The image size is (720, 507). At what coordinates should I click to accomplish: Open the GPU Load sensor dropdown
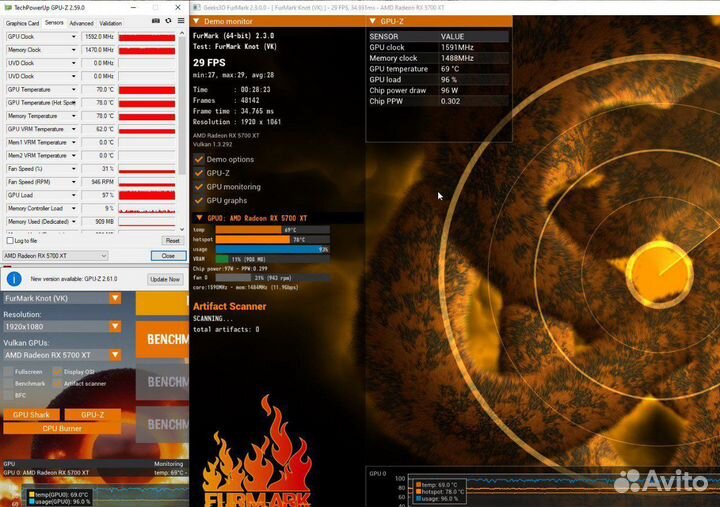tap(73, 196)
